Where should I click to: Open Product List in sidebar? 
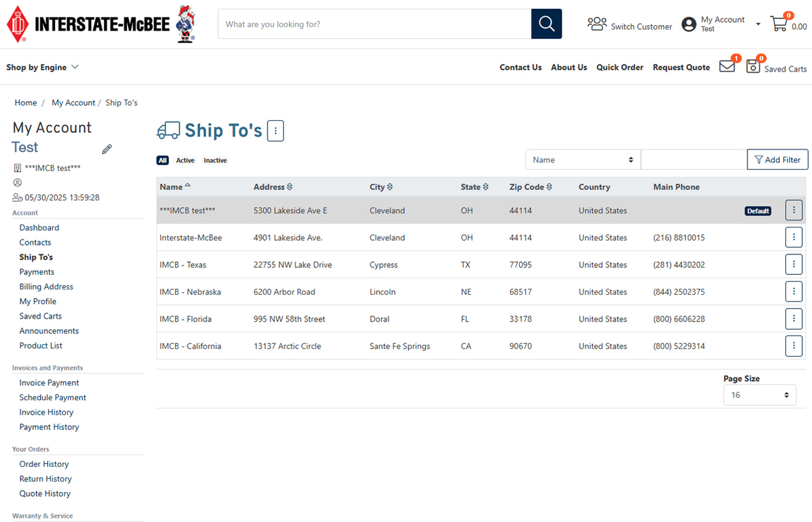coord(41,346)
